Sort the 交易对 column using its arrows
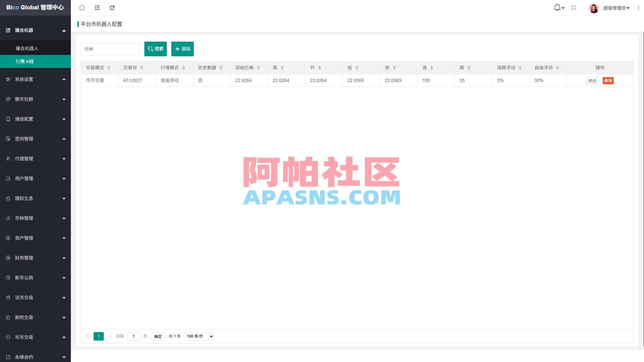644x362 pixels. point(141,67)
